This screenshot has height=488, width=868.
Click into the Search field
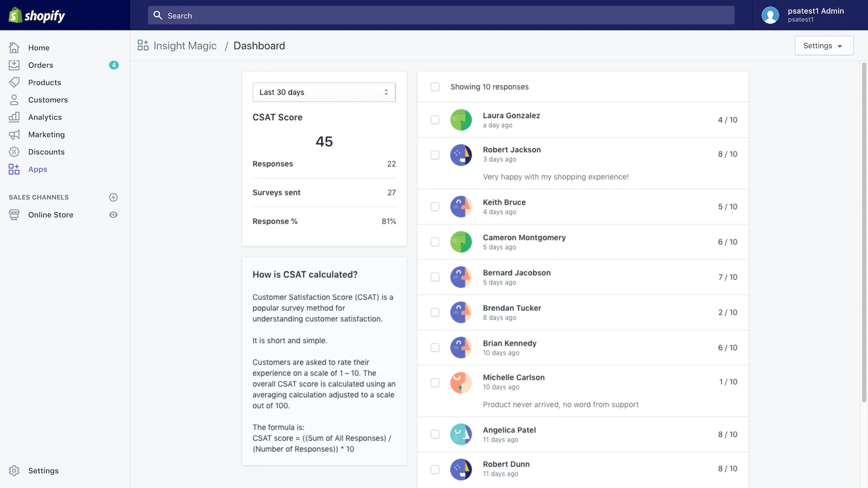(x=441, y=16)
